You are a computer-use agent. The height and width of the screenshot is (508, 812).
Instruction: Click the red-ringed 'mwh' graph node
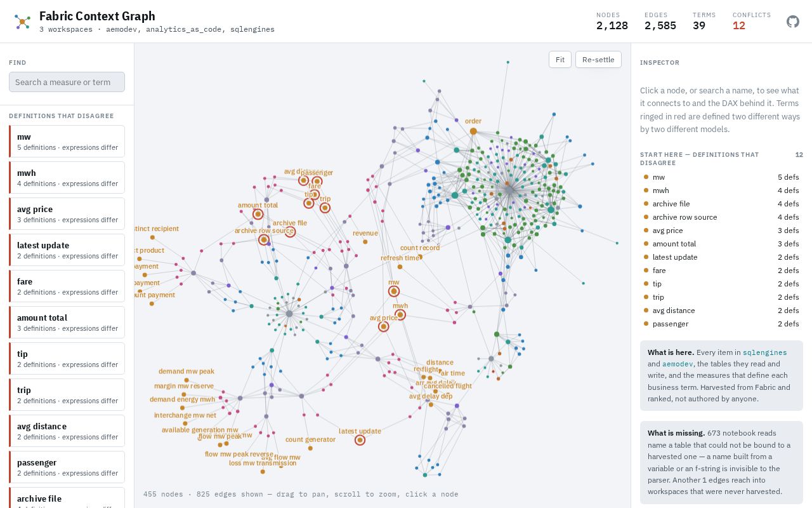coord(400,315)
